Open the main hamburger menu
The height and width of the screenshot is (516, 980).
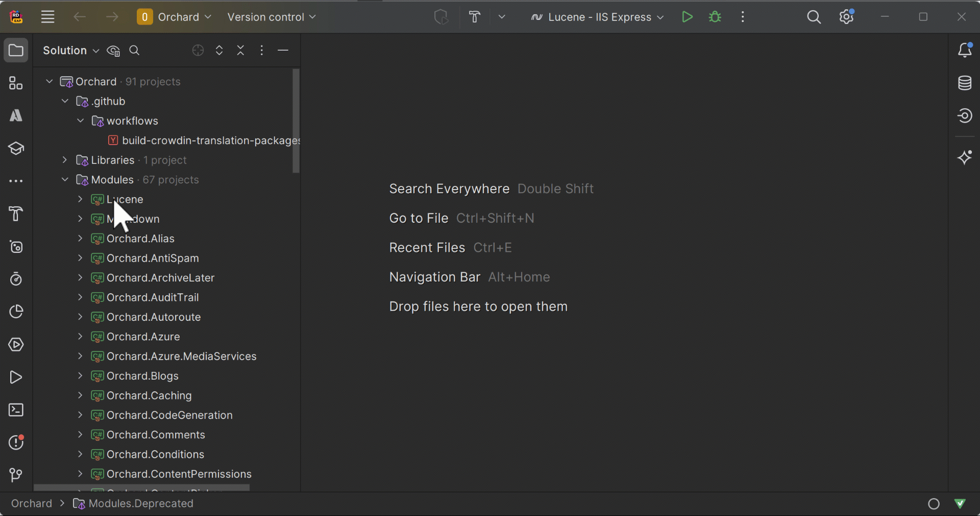(x=47, y=17)
